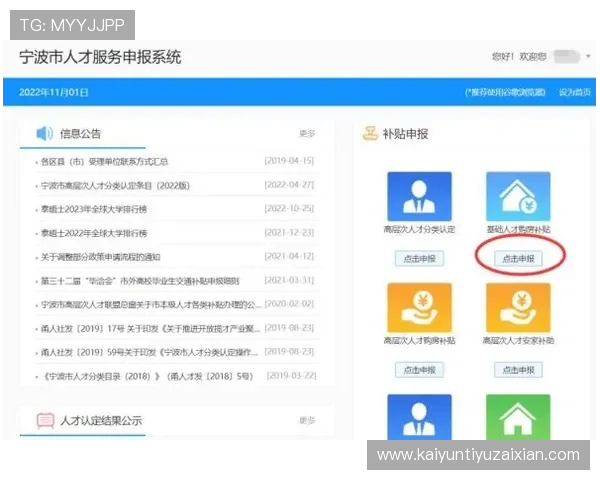Click the 人才认定结果公示 section heading

101,420
